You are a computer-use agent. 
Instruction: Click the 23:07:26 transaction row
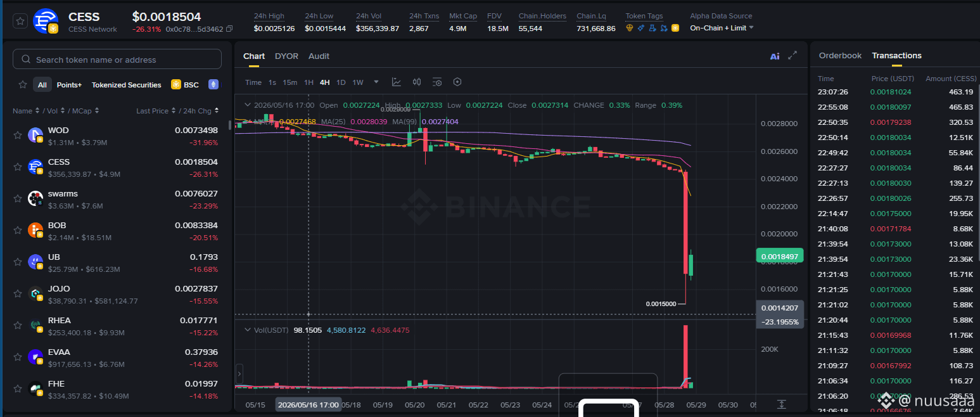point(897,92)
